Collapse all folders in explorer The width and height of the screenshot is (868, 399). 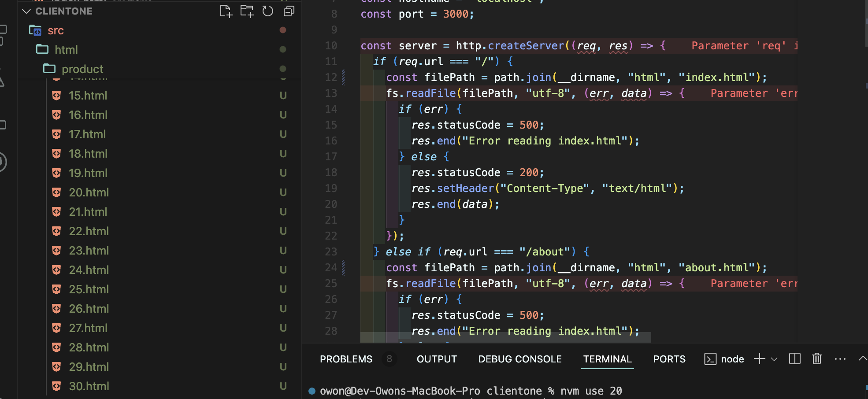(x=289, y=11)
